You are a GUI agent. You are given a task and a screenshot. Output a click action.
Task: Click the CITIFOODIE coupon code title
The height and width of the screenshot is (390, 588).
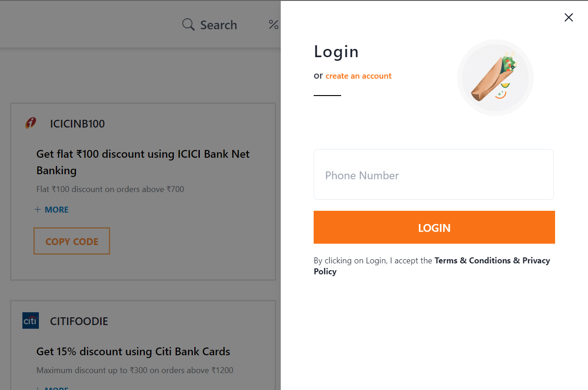click(79, 321)
